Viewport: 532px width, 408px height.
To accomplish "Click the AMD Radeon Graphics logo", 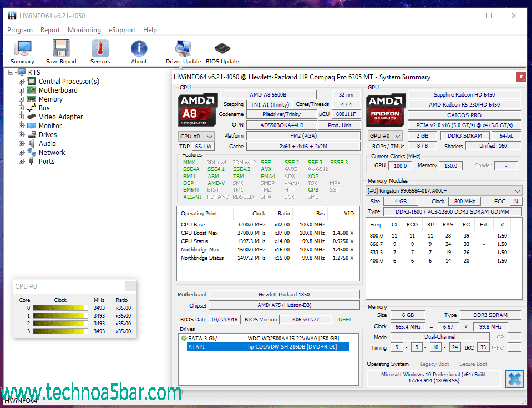I will click(386, 110).
